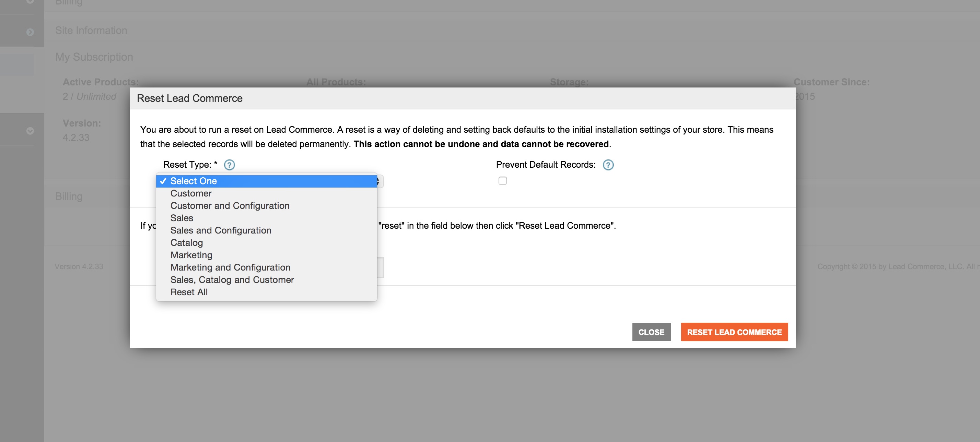
Task: Open the Billing section on the background page
Action: click(69, 196)
